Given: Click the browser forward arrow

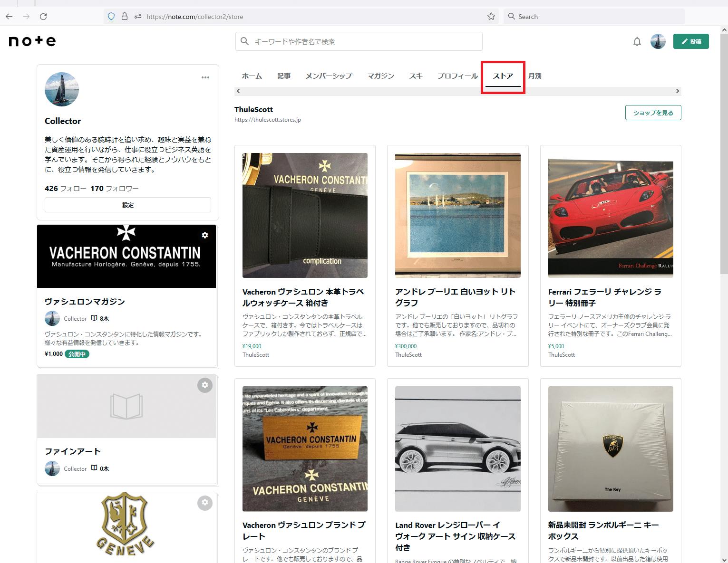Looking at the screenshot, I should pos(26,17).
